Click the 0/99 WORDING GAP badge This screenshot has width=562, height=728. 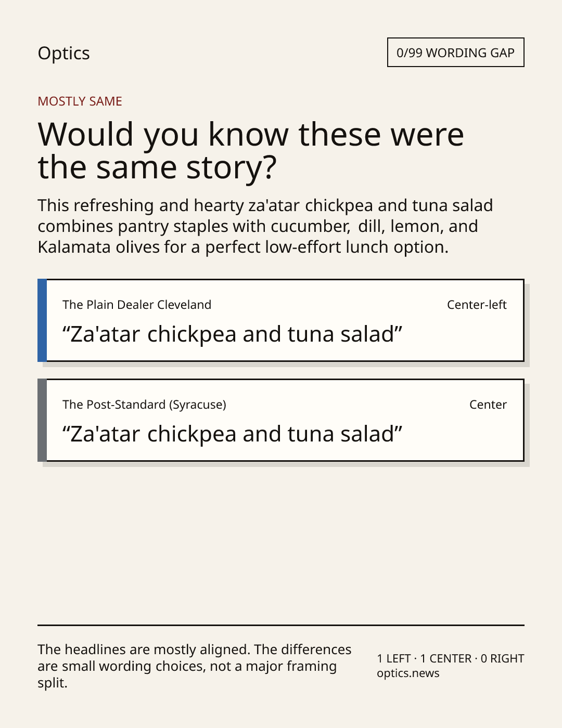click(x=455, y=53)
